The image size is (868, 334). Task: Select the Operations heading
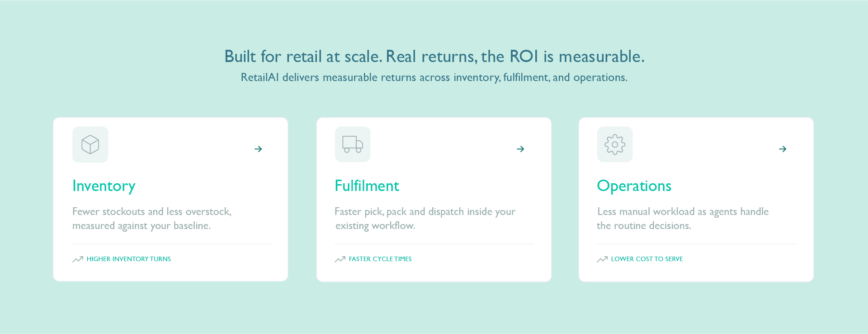coord(634,186)
